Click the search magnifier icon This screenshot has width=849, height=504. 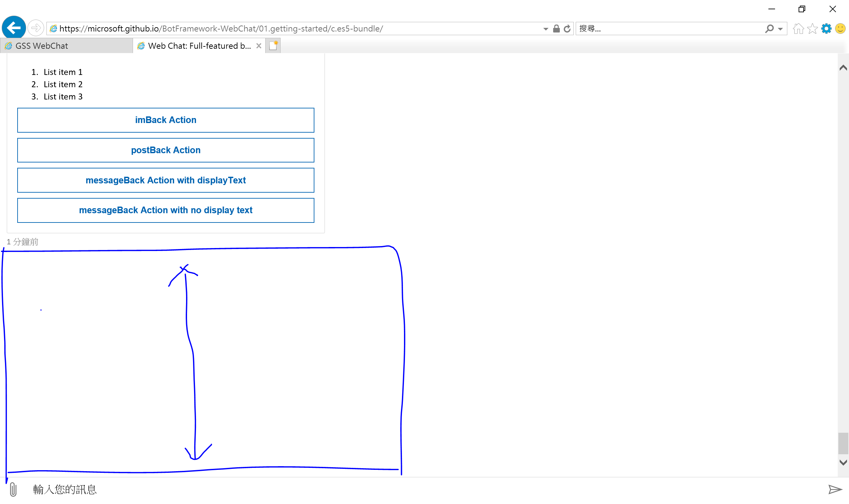769,28
